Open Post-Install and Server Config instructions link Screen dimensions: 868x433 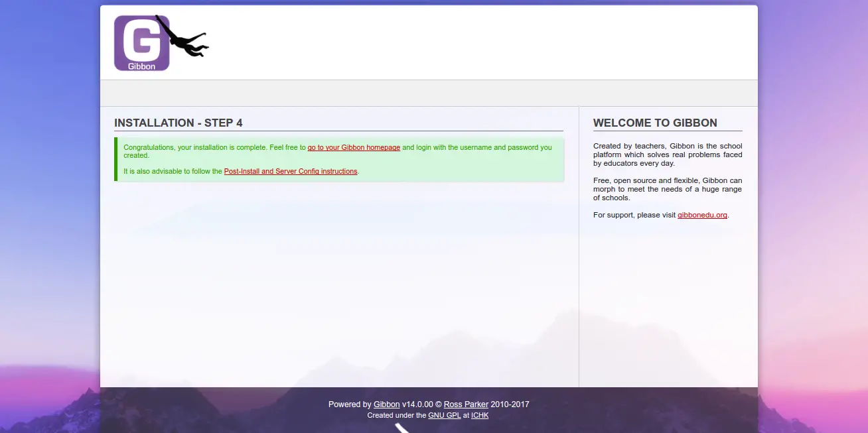click(x=291, y=171)
